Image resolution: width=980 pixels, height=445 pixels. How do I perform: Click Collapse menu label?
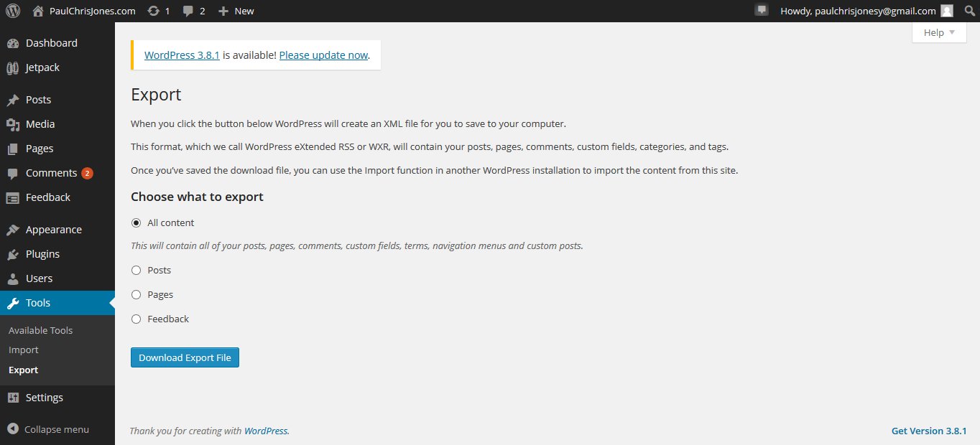[x=57, y=429]
